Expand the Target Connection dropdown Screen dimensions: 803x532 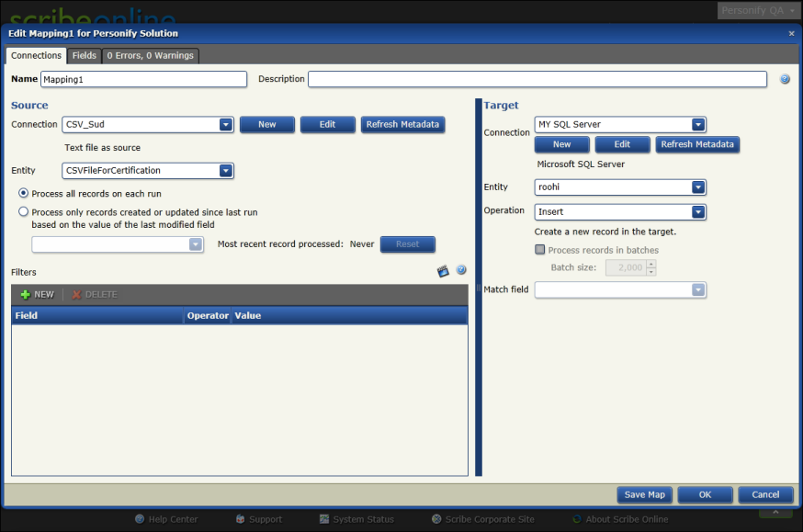pos(698,125)
